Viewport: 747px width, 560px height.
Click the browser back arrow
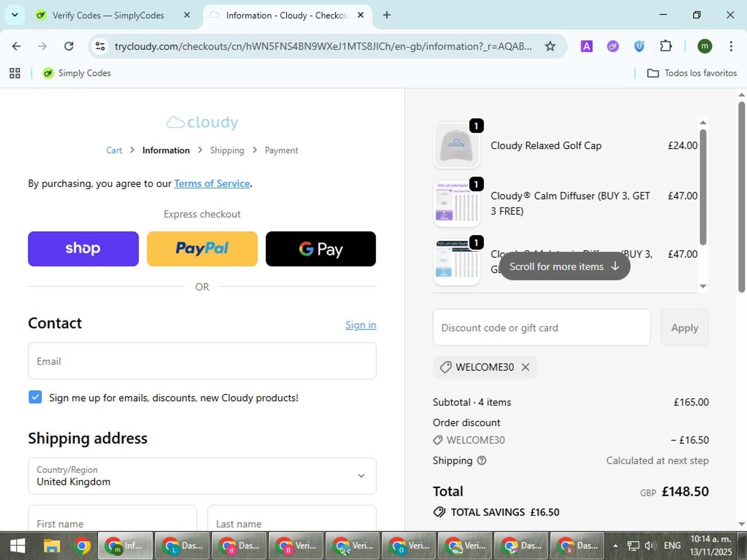pyautogui.click(x=16, y=46)
